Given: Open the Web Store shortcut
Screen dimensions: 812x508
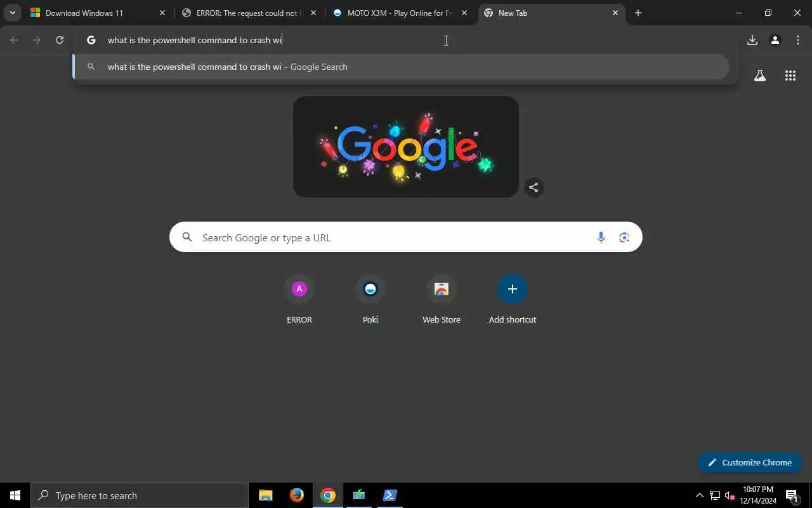Looking at the screenshot, I should (x=442, y=300).
